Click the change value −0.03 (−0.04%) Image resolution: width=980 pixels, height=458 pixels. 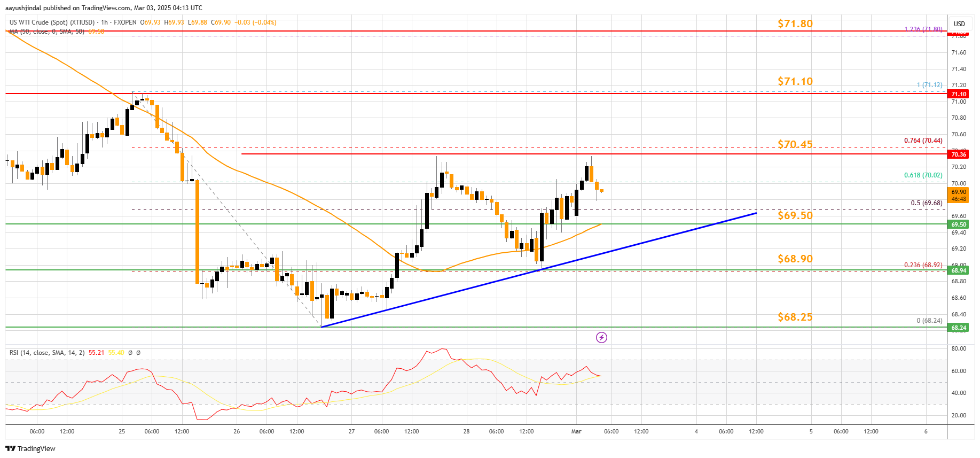pos(256,22)
